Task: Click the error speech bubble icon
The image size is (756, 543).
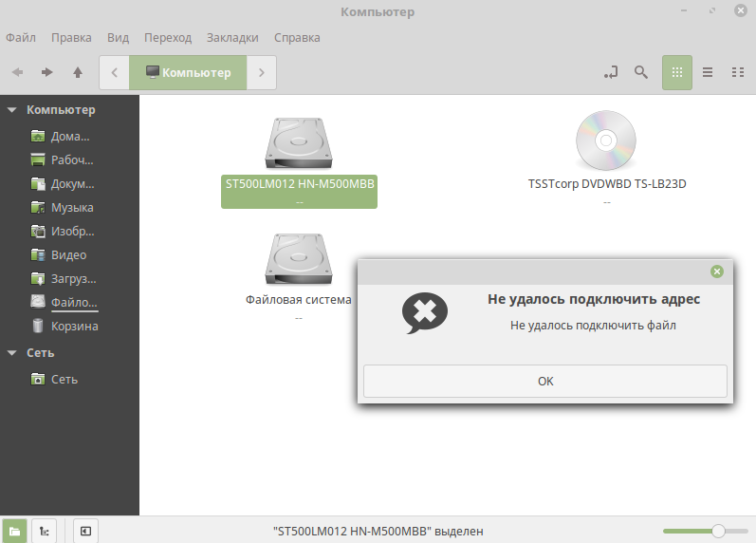Action: pyautogui.click(x=425, y=312)
